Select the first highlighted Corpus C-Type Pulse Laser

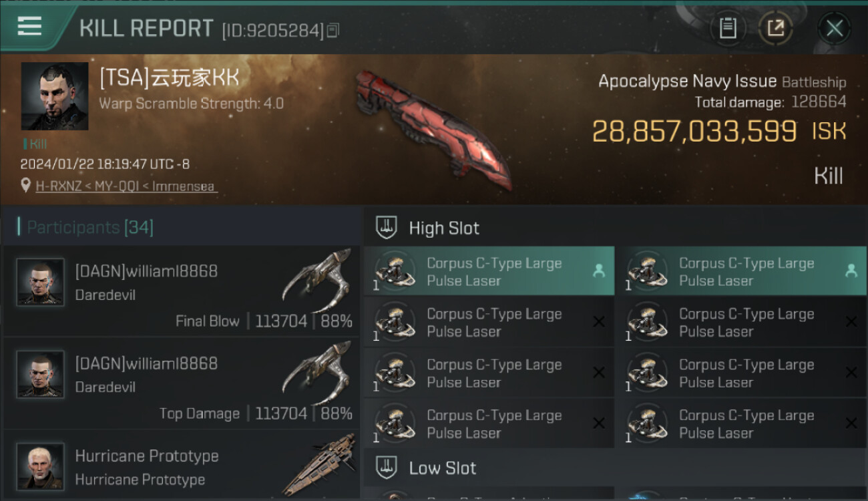[489, 271]
